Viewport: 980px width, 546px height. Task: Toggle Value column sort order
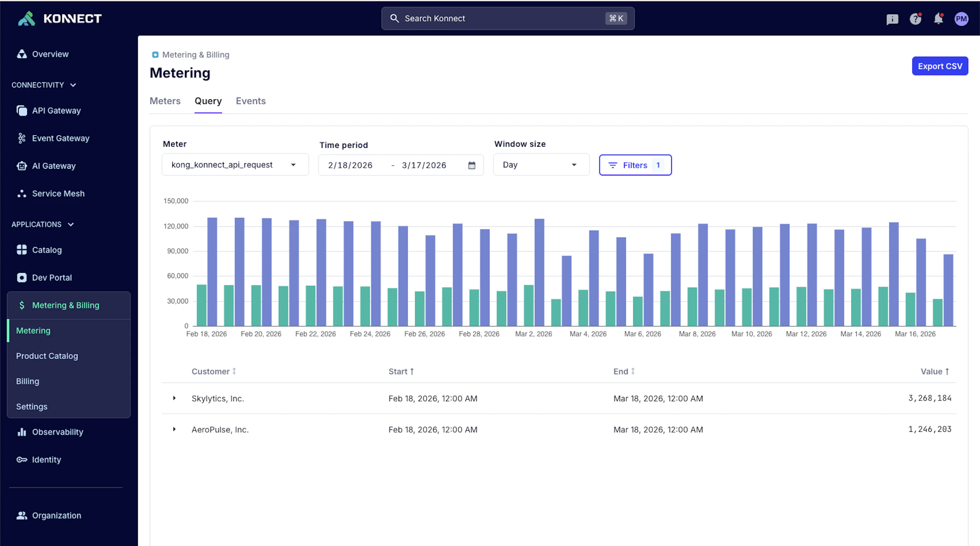click(934, 371)
